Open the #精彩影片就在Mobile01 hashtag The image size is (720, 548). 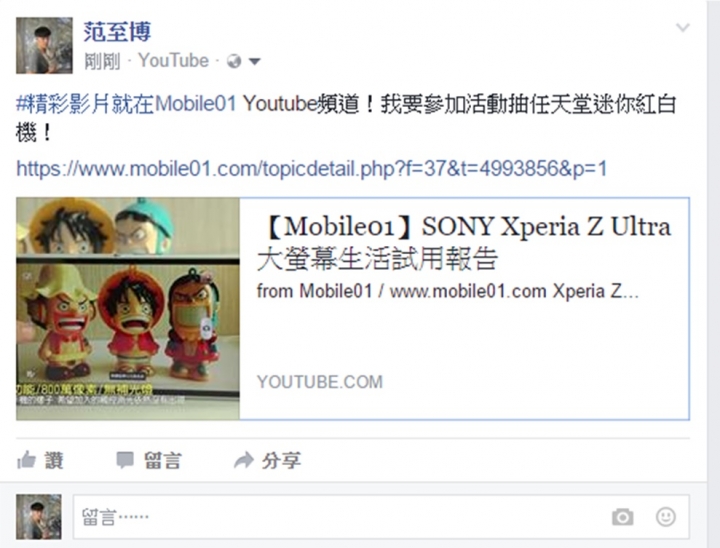click(126, 104)
